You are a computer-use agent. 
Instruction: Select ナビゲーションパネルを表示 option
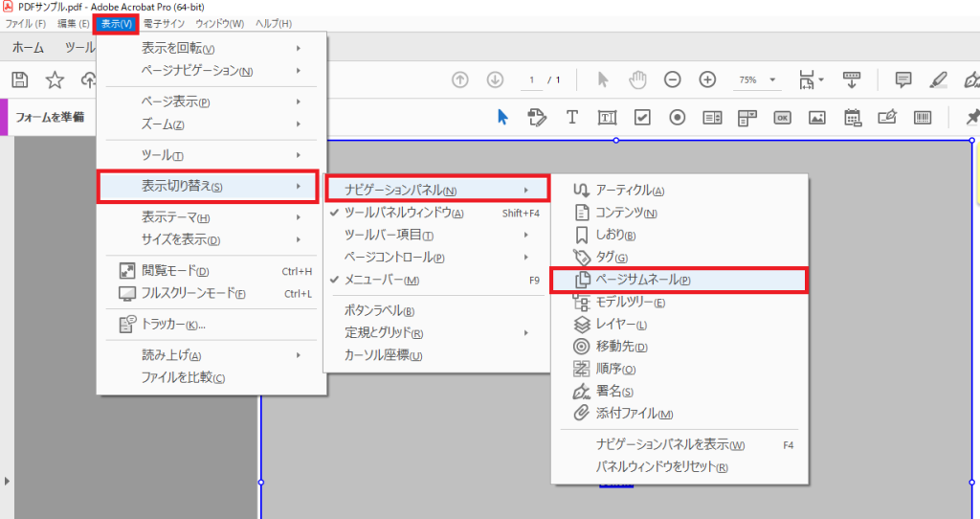pos(679,445)
